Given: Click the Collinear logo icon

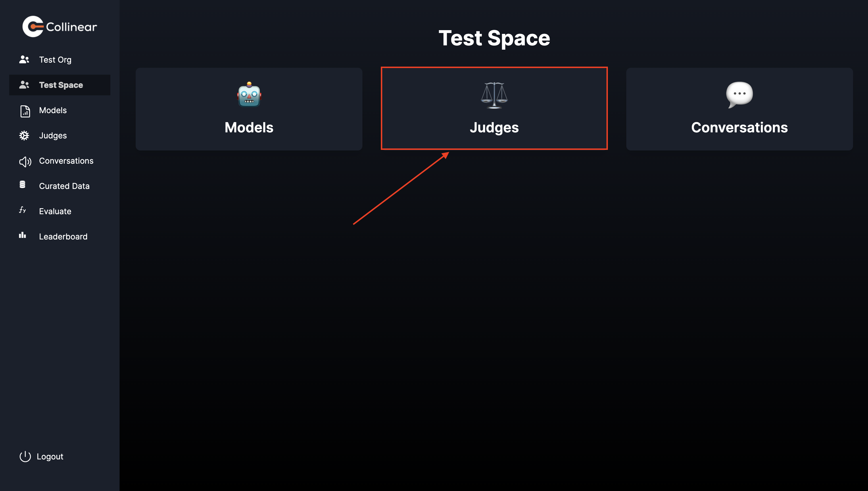Looking at the screenshot, I should [33, 26].
